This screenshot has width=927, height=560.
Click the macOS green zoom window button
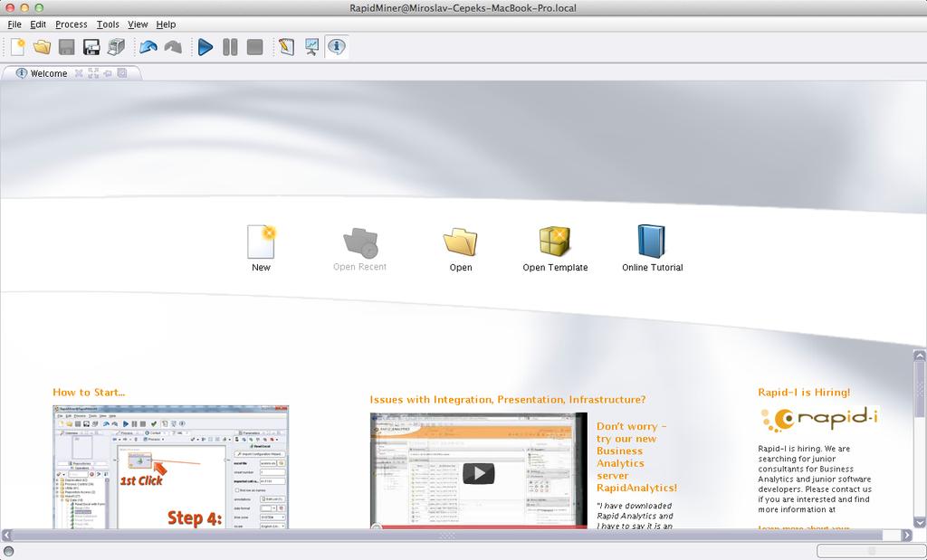click(x=39, y=7)
